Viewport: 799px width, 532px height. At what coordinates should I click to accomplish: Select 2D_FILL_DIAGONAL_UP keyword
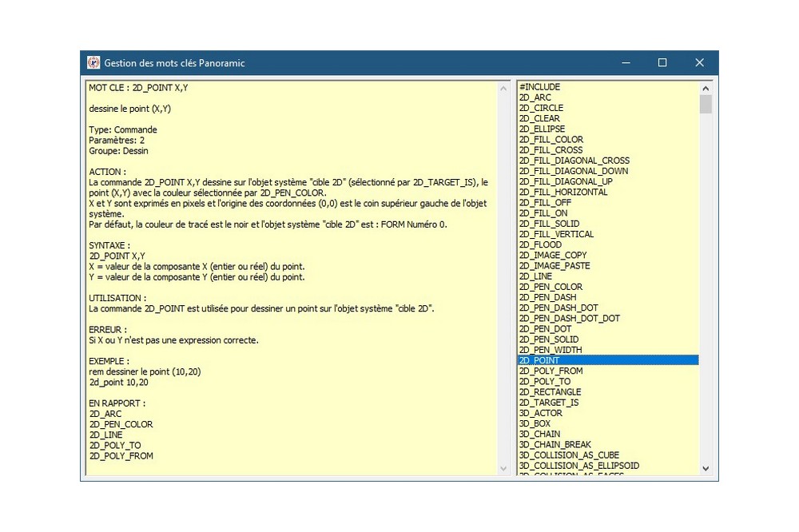click(608, 181)
